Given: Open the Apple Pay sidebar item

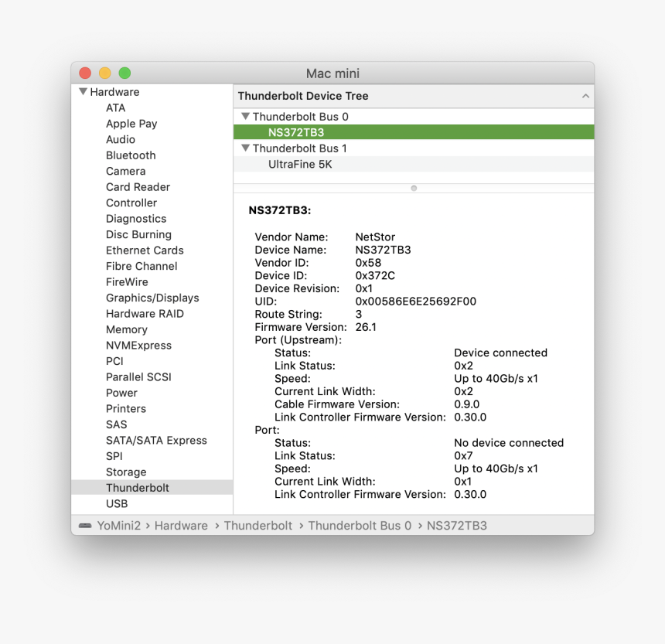Looking at the screenshot, I should point(131,124).
